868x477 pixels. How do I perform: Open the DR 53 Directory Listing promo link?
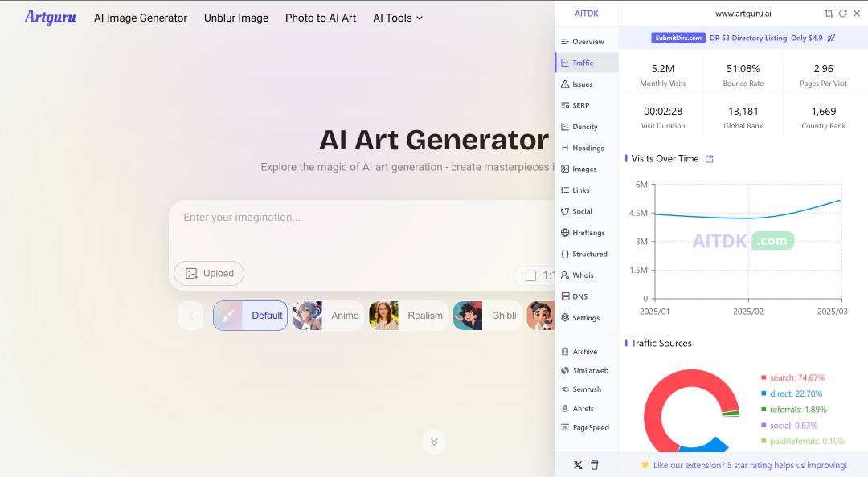(766, 38)
